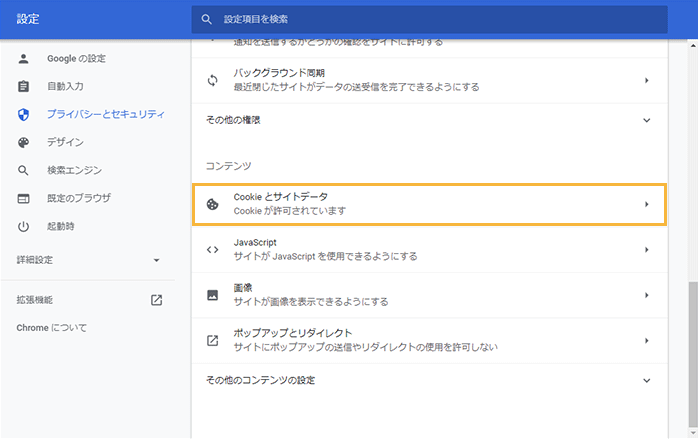Click the デザイン palette icon
This screenshot has width=698, height=439.
[x=24, y=143]
